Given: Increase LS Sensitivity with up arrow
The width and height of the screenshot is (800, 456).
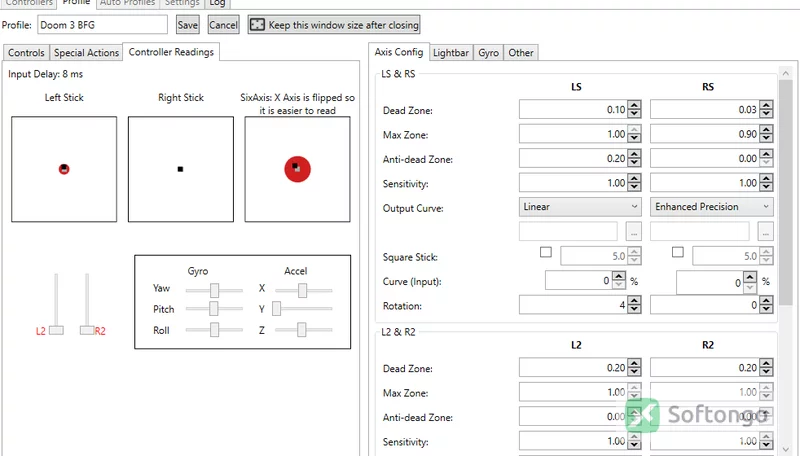Looking at the screenshot, I should (634, 178).
